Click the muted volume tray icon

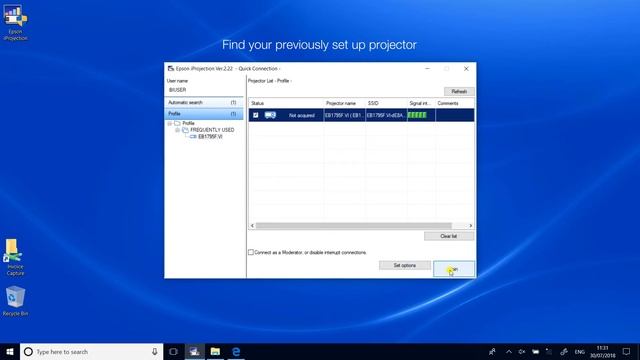[522, 351]
